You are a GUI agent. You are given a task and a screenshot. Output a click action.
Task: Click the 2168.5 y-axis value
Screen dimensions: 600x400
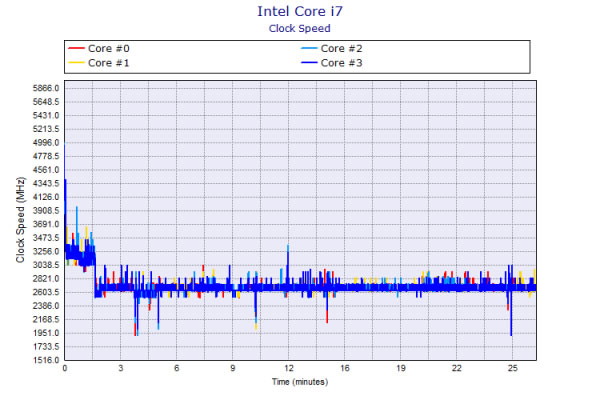tap(46, 320)
